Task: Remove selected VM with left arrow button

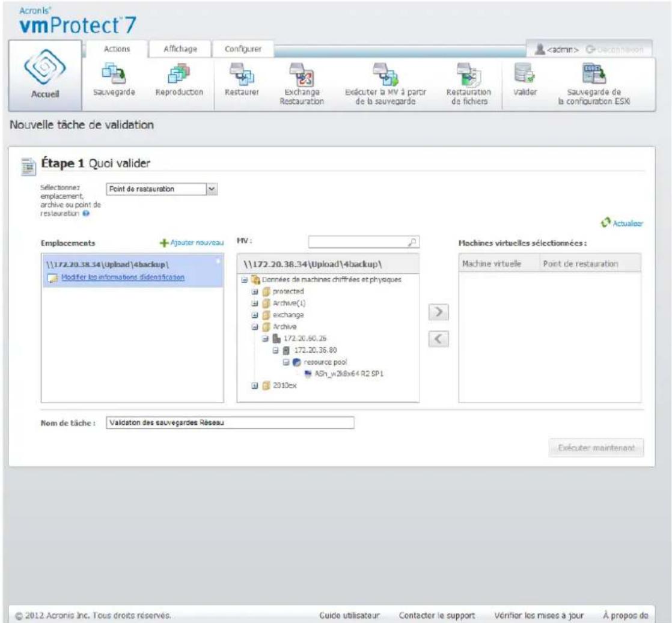Action: 438,339
